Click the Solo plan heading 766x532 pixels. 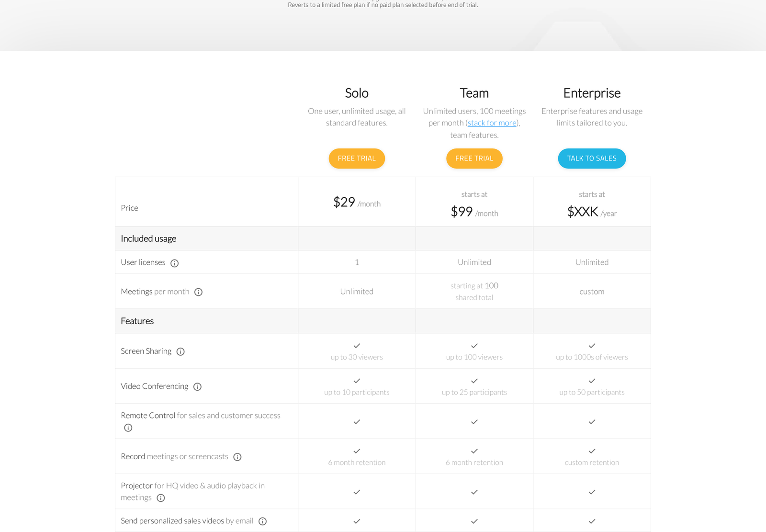point(357,93)
